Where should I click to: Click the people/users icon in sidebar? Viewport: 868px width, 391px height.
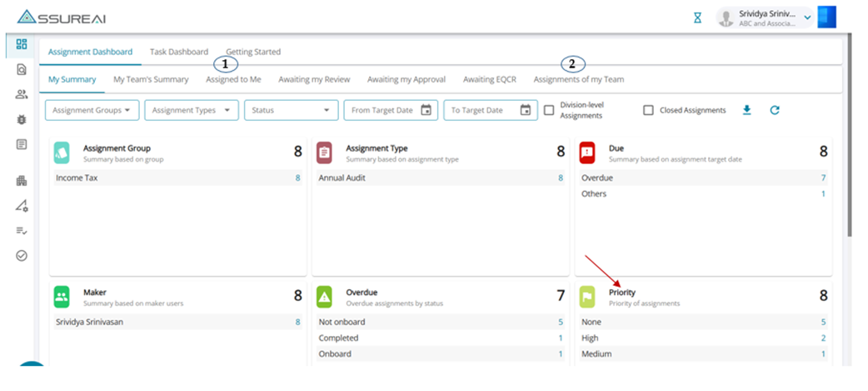pyautogui.click(x=22, y=94)
